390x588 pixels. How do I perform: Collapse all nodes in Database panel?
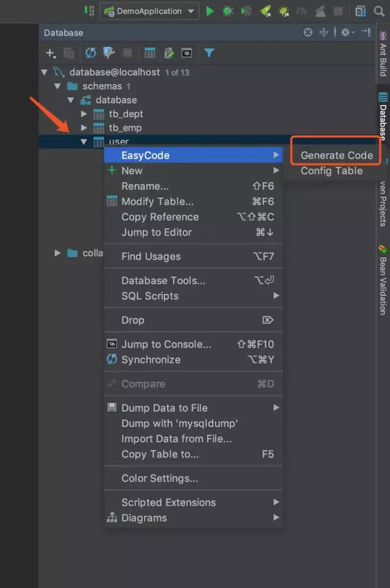[324, 32]
